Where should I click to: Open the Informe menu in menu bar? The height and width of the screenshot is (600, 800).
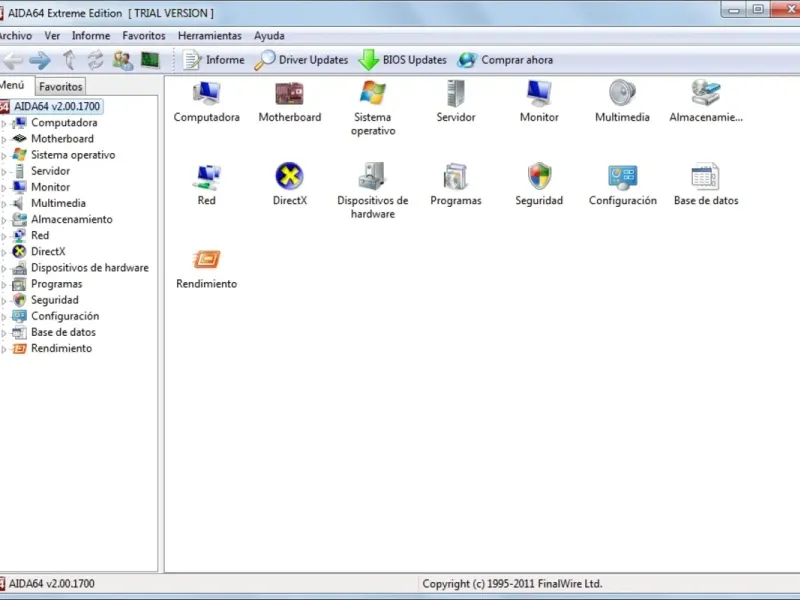tap(91, 36)
